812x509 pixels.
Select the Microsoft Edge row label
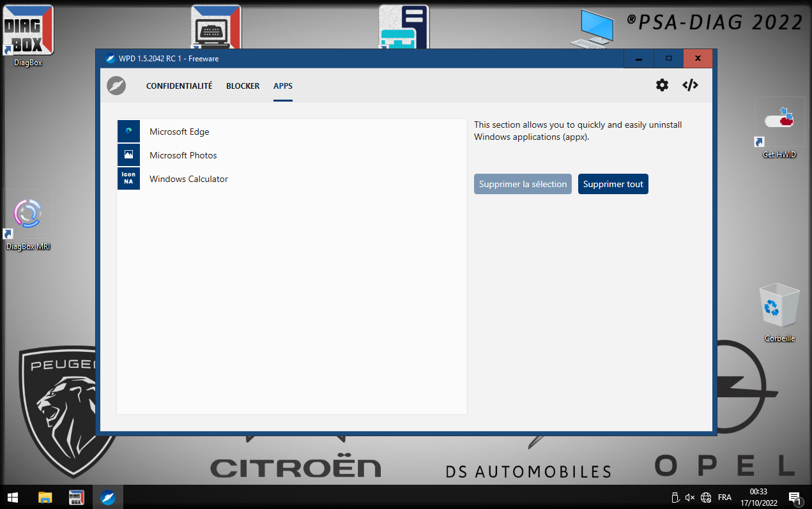180,132
